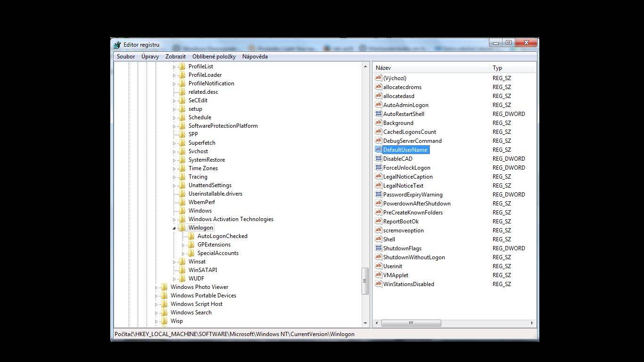Select the WinSATAPI key
Viewport: 644px width, 362px height.
pos(203,270)
